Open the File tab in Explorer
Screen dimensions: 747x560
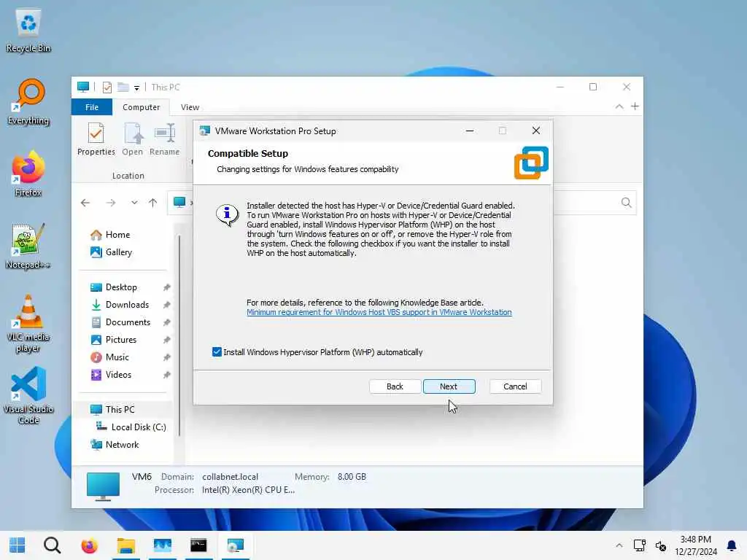[92, 107]
